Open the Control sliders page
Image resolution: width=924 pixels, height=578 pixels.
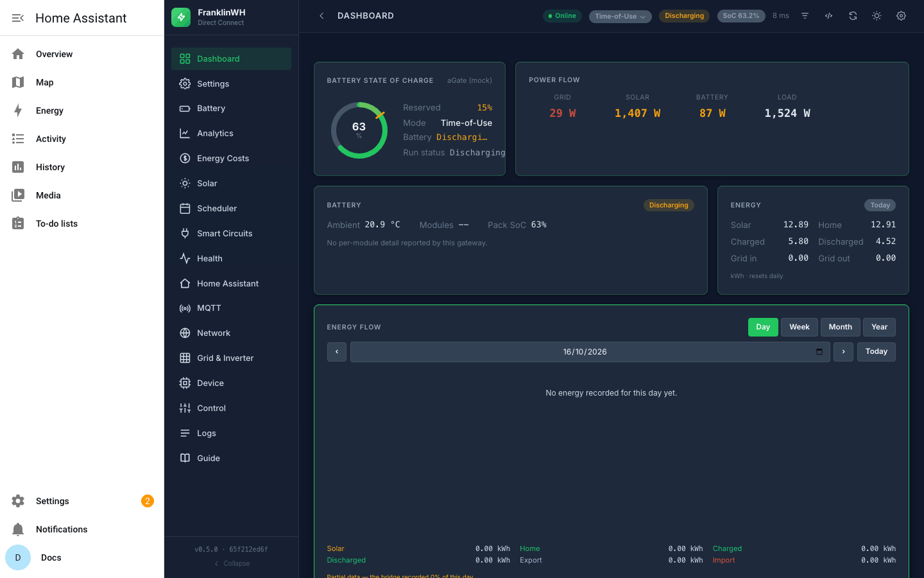point(231,408)
